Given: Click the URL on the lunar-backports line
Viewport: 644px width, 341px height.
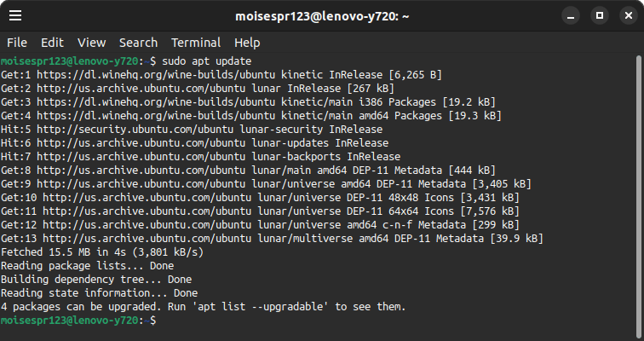Looking at the screenshot, I should [x=130, y=156].
